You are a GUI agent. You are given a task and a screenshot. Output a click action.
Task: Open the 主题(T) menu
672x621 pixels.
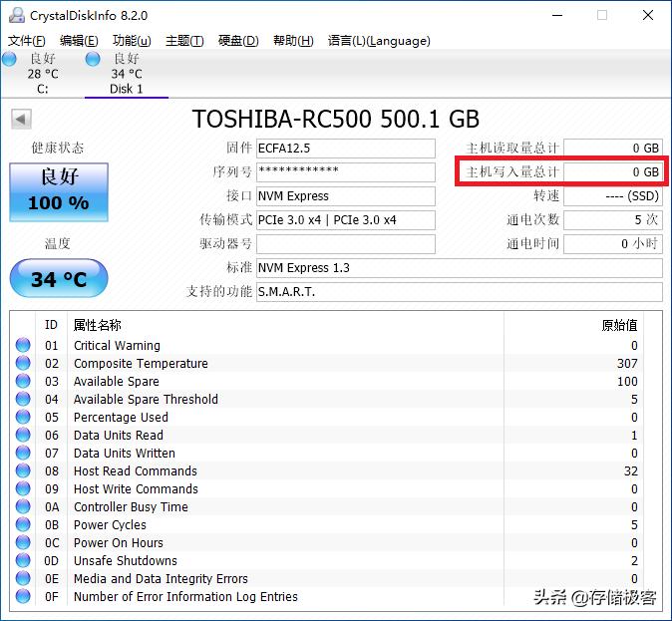tap(184, 41)
